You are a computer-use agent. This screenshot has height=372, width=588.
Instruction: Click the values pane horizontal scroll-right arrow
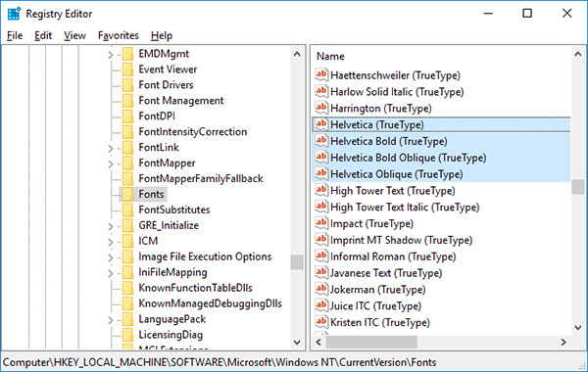(x=563, y=342)
